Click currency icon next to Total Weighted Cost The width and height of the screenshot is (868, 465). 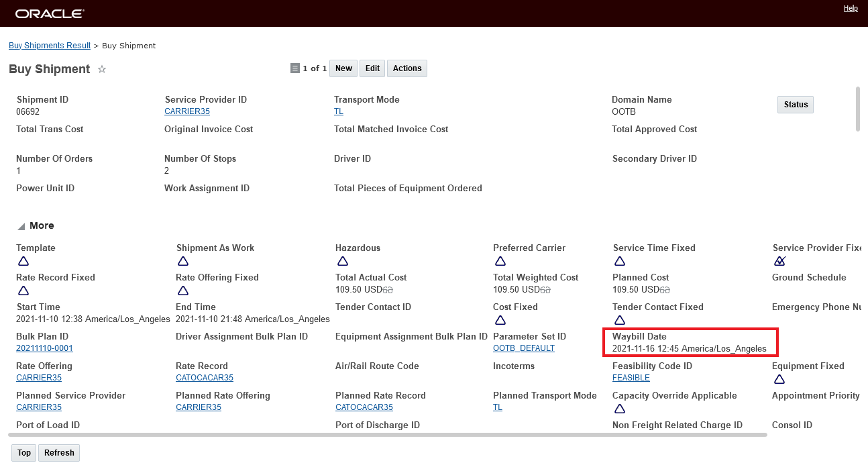[545, 290]
